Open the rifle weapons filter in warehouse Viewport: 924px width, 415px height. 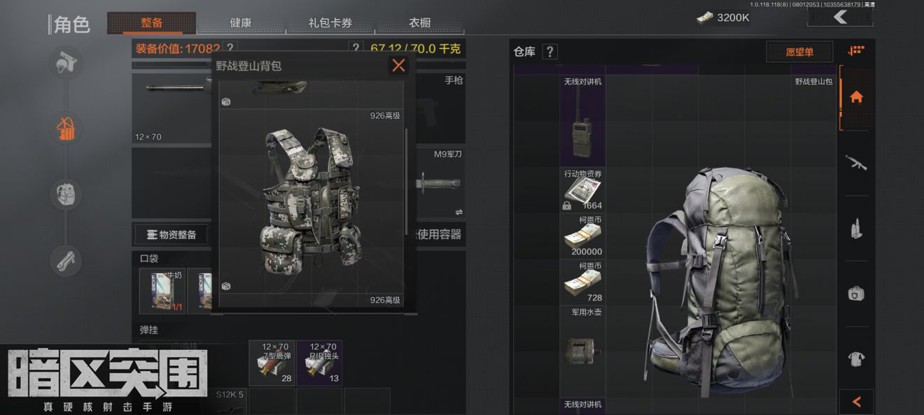(x=856, y=163)
